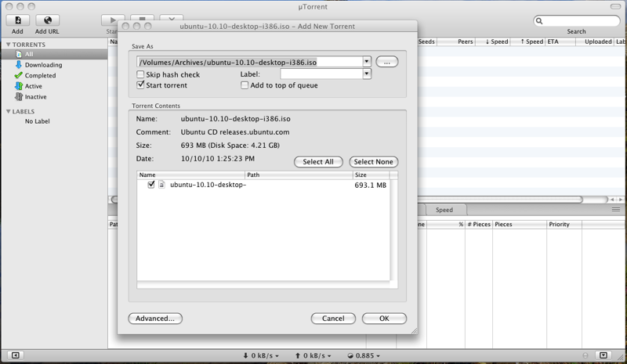
Task: Sort by Seeds column in main window
Action: tap(426, 41)
